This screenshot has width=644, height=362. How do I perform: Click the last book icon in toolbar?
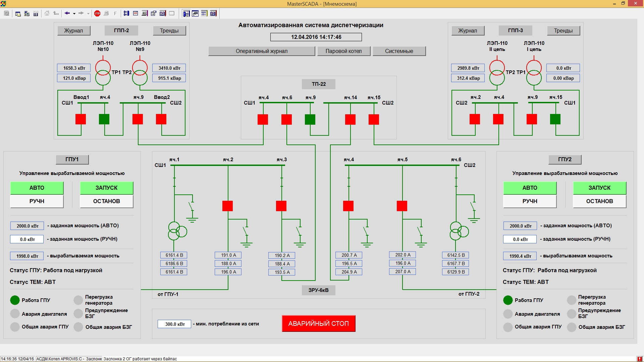213,13
